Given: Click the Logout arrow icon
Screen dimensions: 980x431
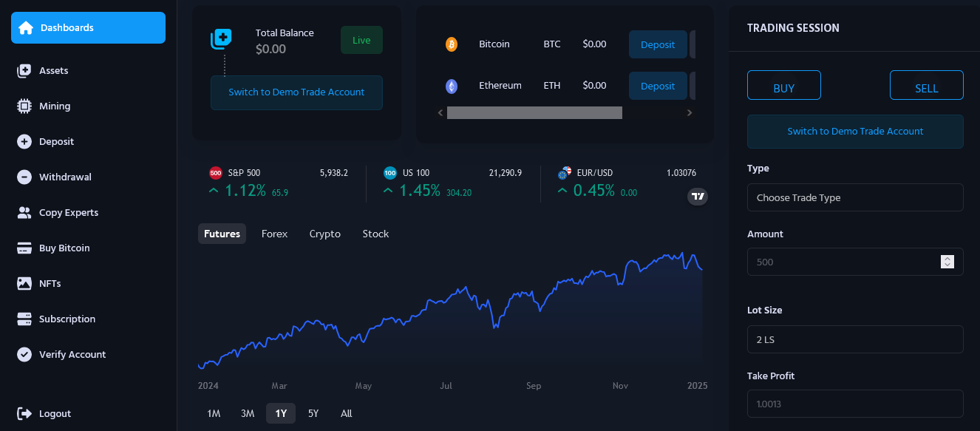Looking at the screenshot, I should coord(24,413).
